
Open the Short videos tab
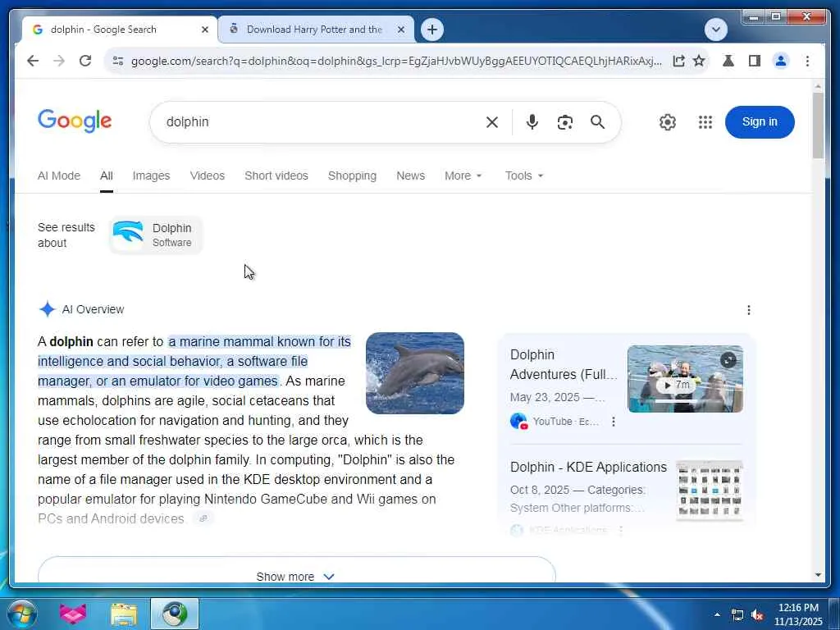(276, 176)
